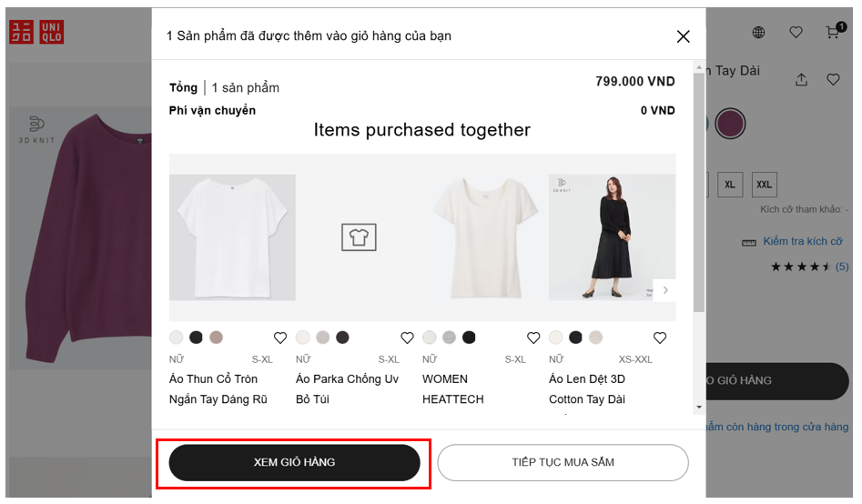Select the XL size option
Screen dimensions: 862x504
pos(729,185)
